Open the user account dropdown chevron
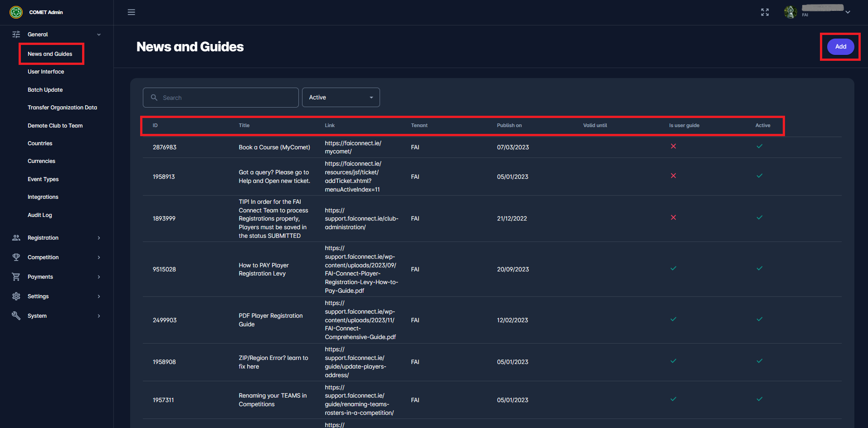Image resolution: width=868 pixels, height=428 pixels. [x=848, y=12]
